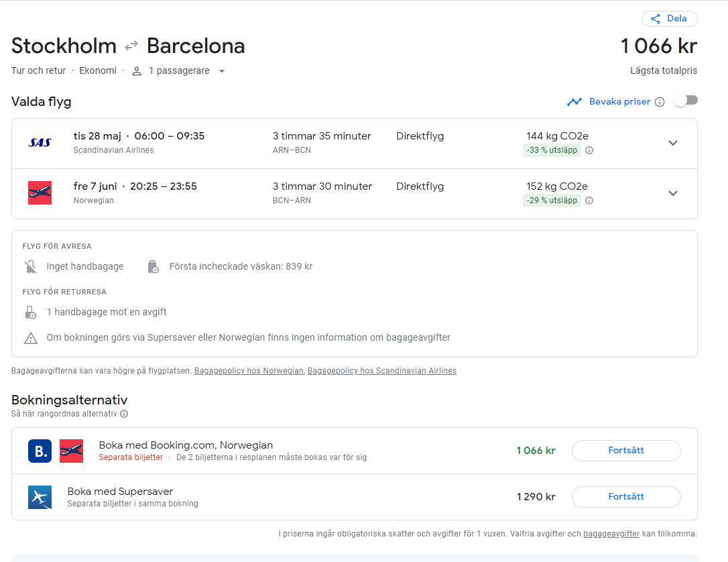Open Bagagepolicy hos Scandinavian Airlines link
This screenshot has height=562, width=728.
click(x=381, y=371)
